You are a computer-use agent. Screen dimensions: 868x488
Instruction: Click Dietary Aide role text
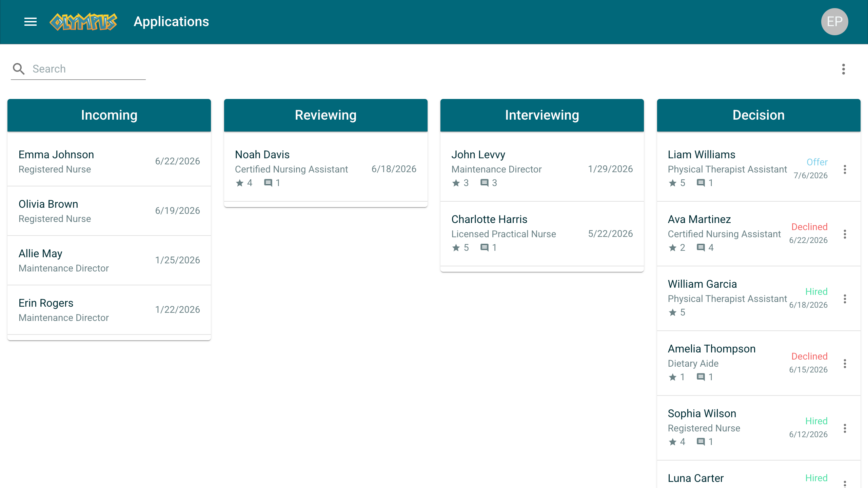click(693, 364)
